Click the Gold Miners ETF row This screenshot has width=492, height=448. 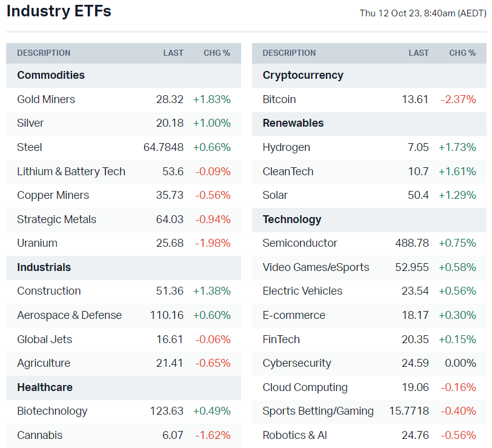click(x=46, y=99)
